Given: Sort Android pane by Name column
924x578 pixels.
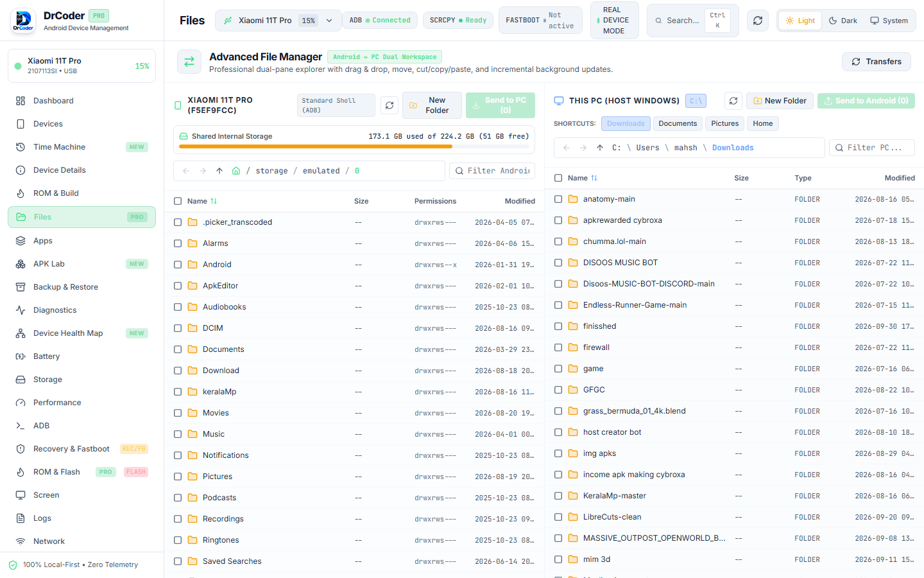Looking at the screenshot, I should 202,201.
